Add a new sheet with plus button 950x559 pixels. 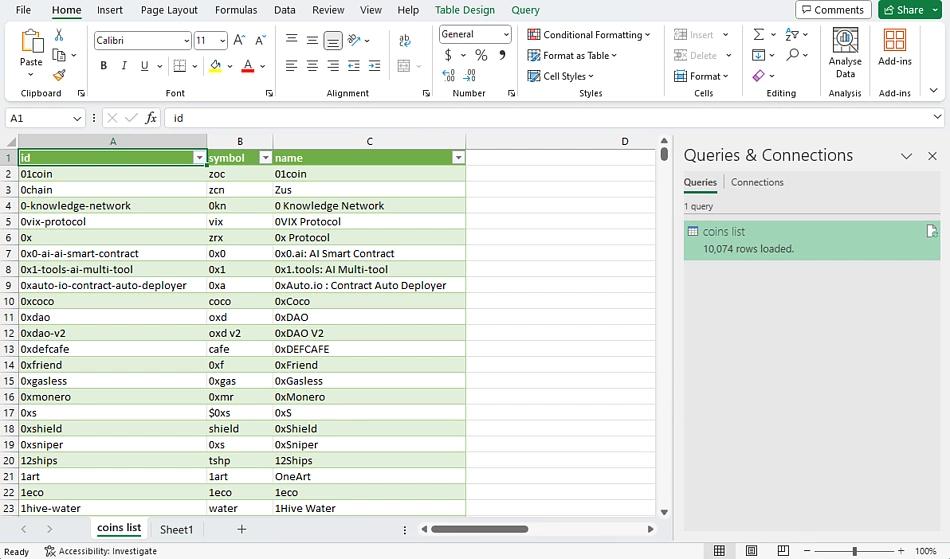click(x=242, y=529)
